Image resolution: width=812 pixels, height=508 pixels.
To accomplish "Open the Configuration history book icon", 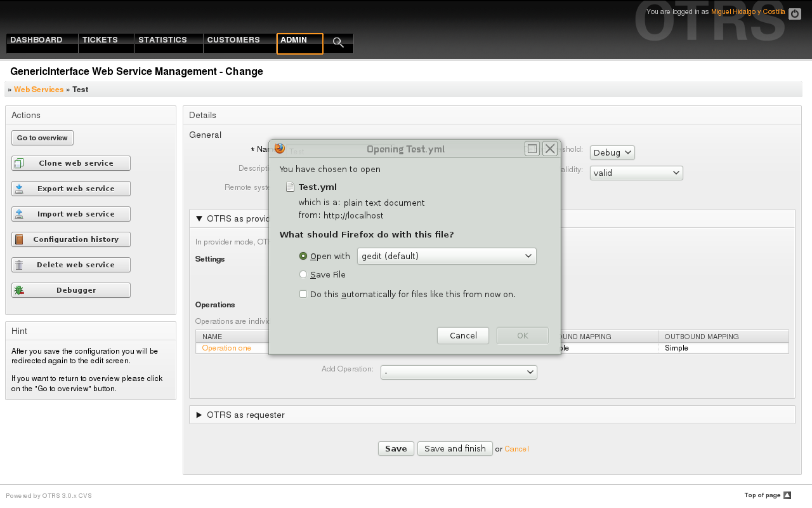I will pyautogui.click(x=19, y=239).
